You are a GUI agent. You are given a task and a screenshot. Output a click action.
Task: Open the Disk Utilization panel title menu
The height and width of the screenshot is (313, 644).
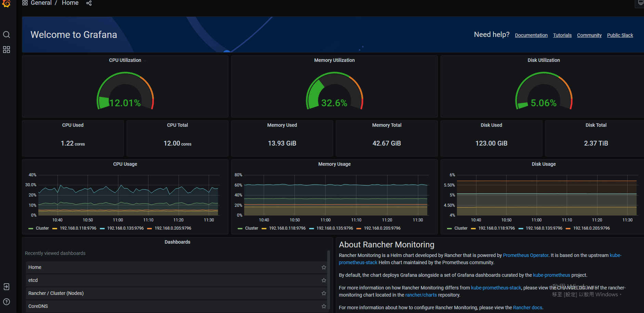(x=544, y=60)
